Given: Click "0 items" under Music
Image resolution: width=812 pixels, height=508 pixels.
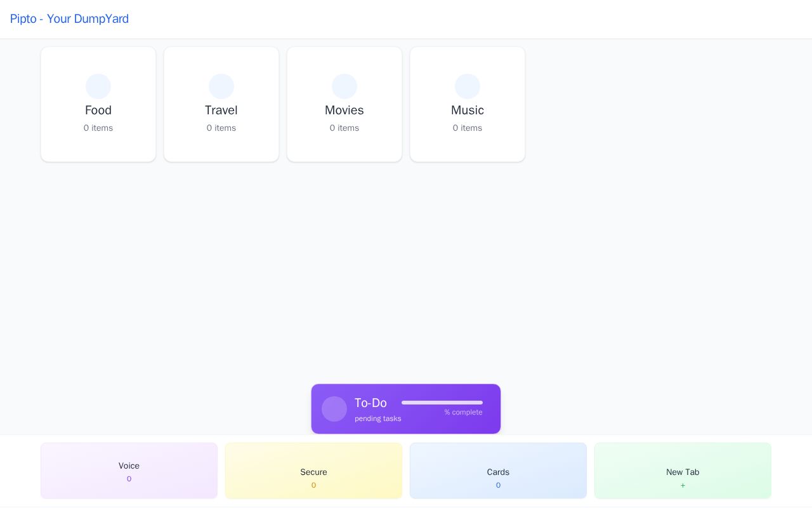Looking at the screenshot, I should point(468,128).
